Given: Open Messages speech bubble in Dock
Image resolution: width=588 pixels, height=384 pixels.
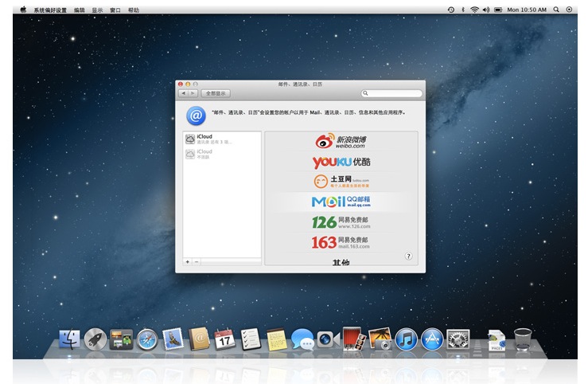Looking at the screenshot, I should point(302,339).
